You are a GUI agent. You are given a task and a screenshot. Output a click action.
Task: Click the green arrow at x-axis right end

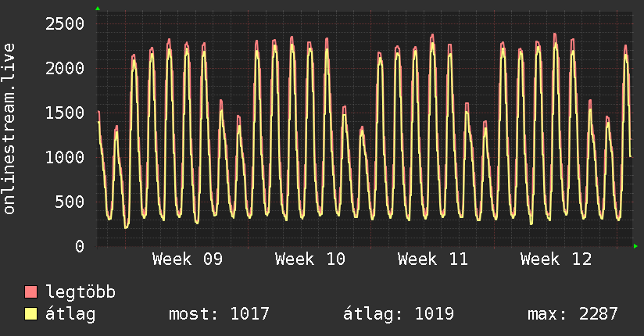(x=636, y=246)
